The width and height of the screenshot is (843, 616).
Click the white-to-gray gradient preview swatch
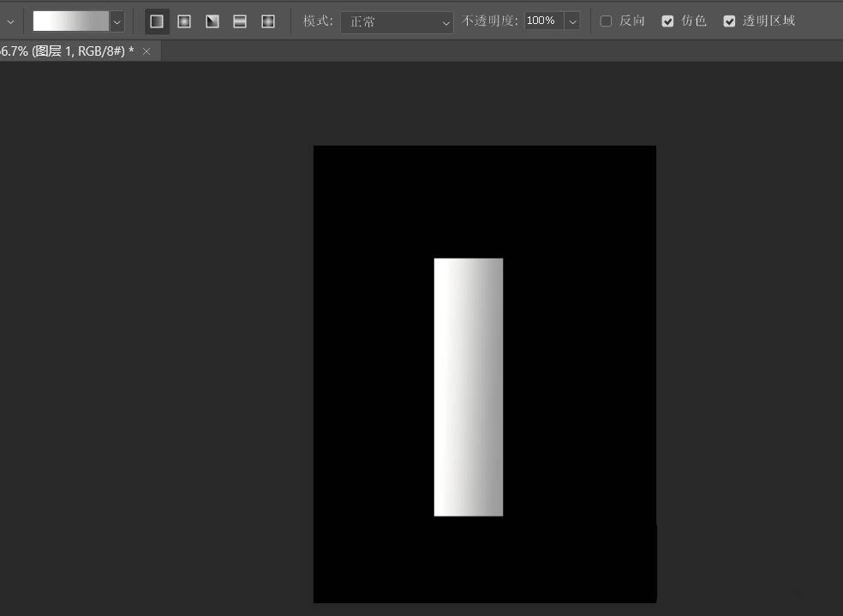pos(70,21)
